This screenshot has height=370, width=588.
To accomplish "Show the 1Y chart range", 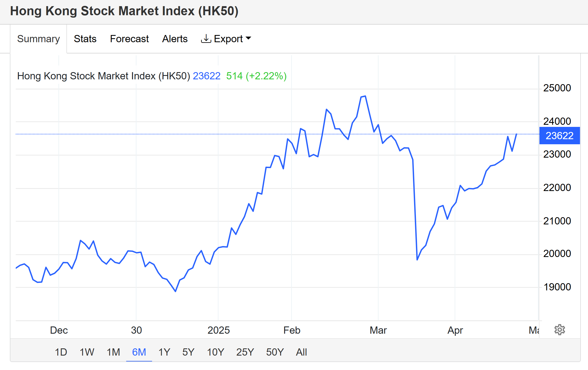I will 164,352.
